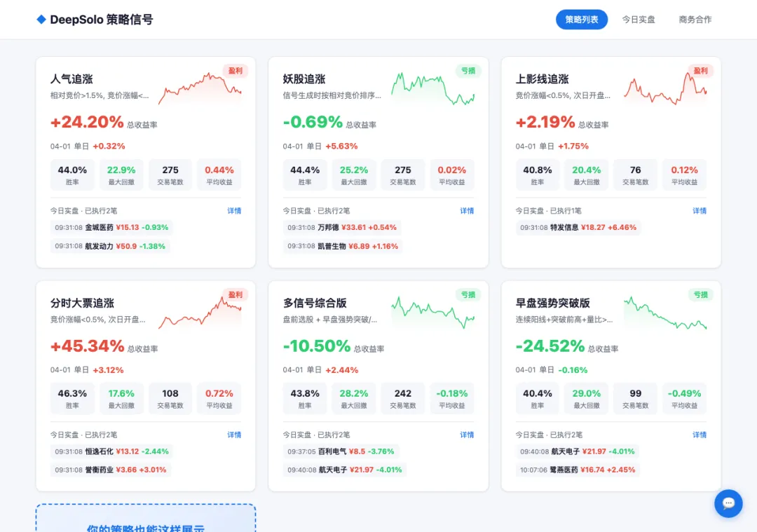Click the 04-01 单日 +5.63% daily return
Screen dimensions: 757x532
(320, 146)
